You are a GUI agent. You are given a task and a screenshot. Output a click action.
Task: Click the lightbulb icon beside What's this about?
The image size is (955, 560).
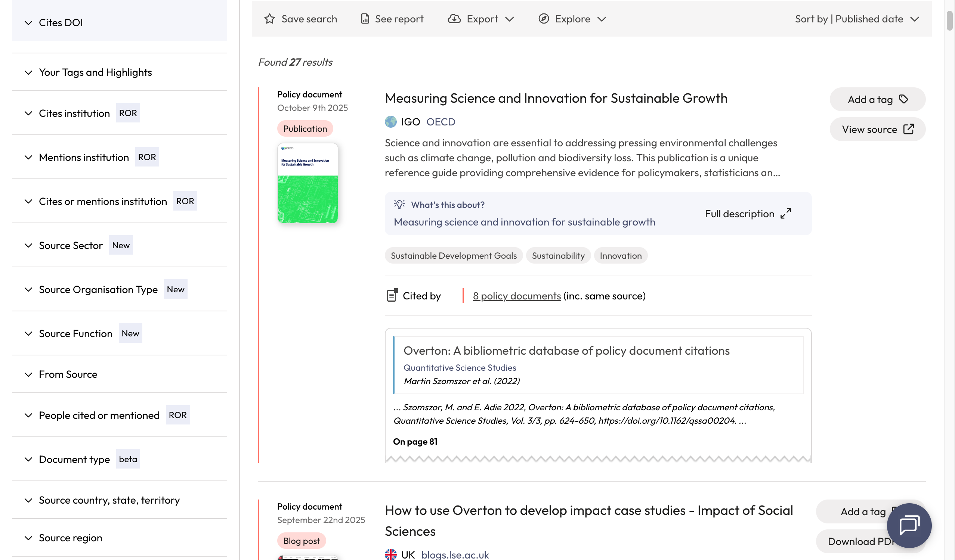[x=399, y=205]
